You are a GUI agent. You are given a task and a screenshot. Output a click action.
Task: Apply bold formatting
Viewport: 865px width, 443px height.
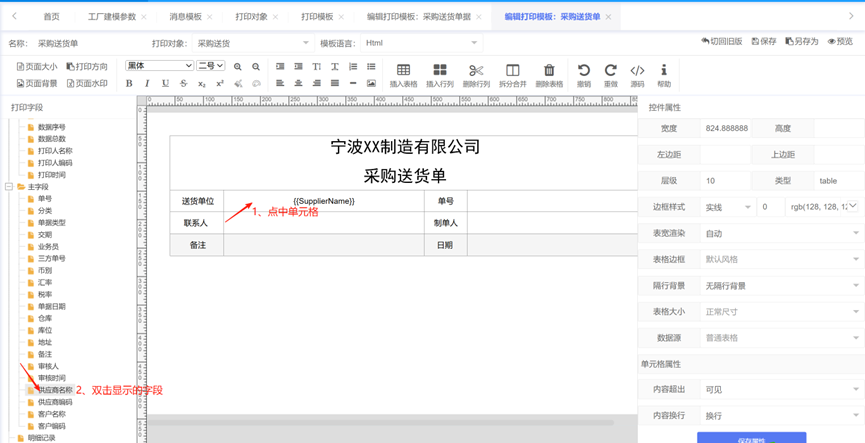[x=129, y=83]
